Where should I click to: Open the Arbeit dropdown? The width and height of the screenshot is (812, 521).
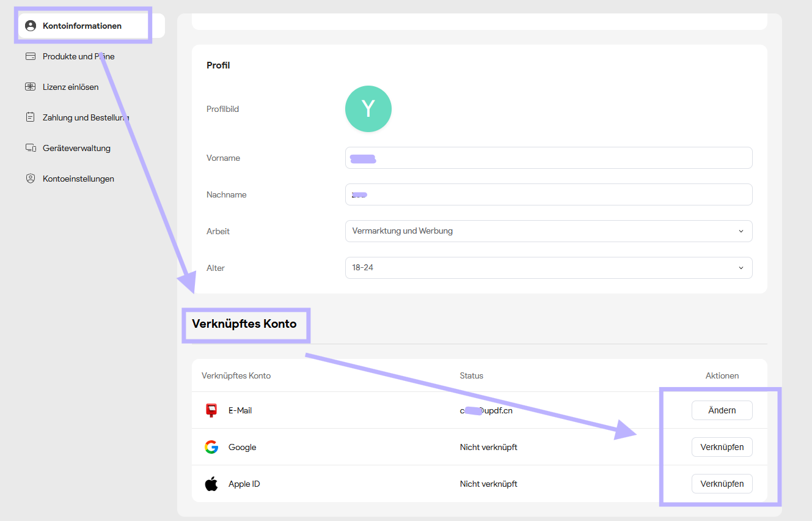549,231
